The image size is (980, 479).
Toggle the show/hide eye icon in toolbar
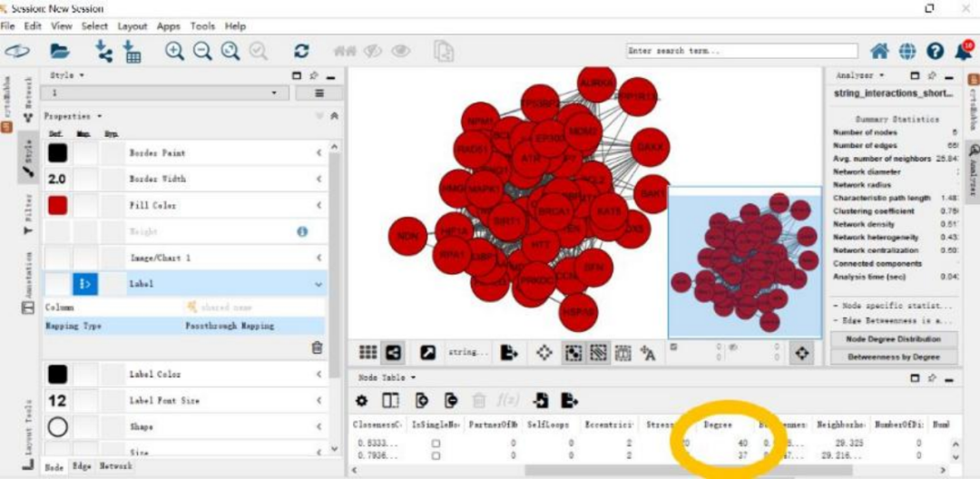pyautogui.click(x=401, y=51)
